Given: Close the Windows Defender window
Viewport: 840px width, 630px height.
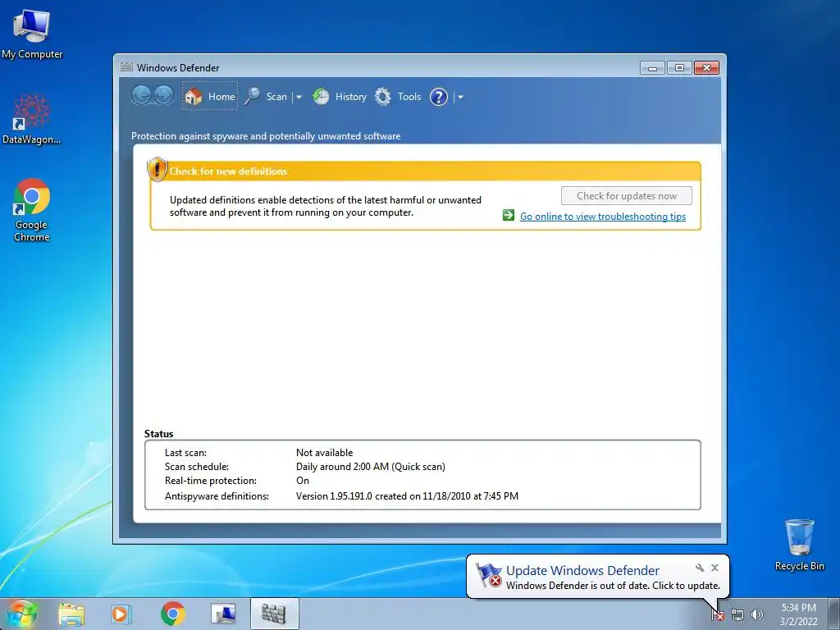Looking at the screenshot, I should (706, 67).
